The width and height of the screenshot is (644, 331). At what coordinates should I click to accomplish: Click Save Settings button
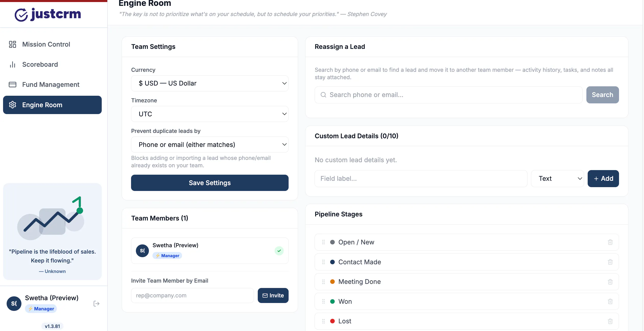tap(210, 183)
